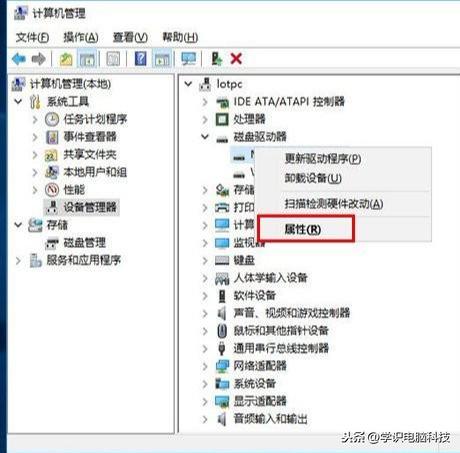
Task: Collapse the 系统工具 node
Action: [18, 101]
